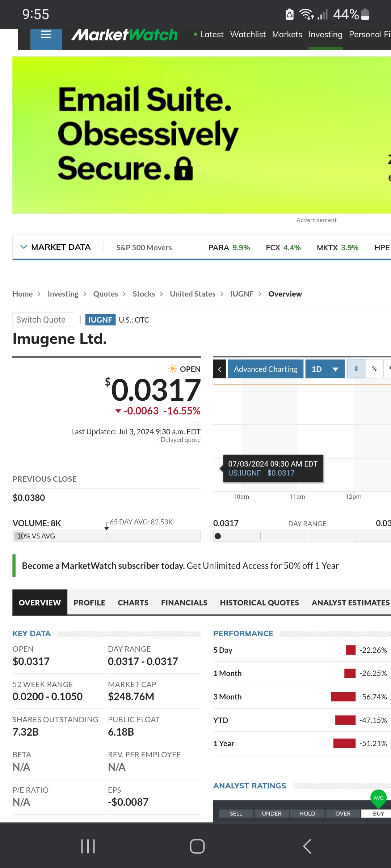391x868 pixels.
Task: Tap the Android recent apps button
Action: click(x=88, y=846)
